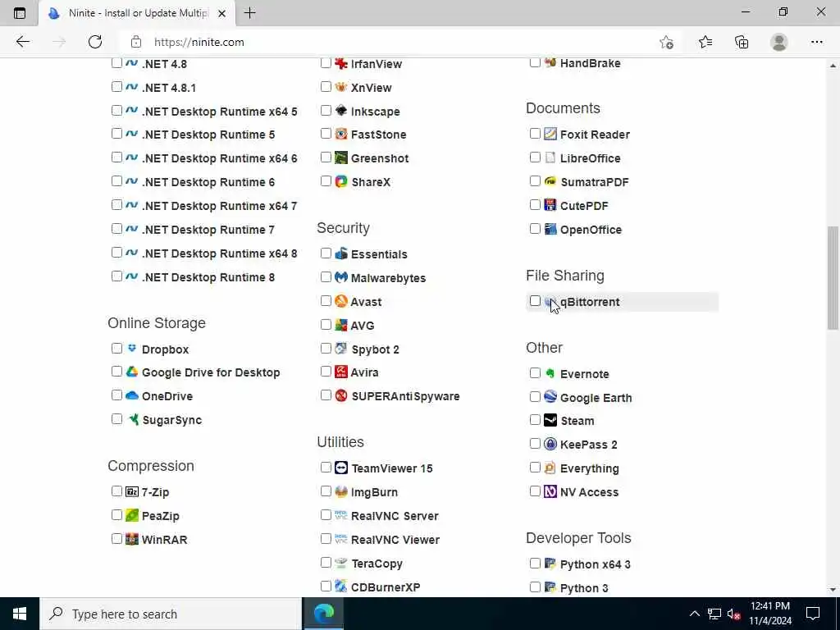Viewport: 840px width, 630px height.
Task: Enable the FastStone checkbox
Action: pos(326,134)
